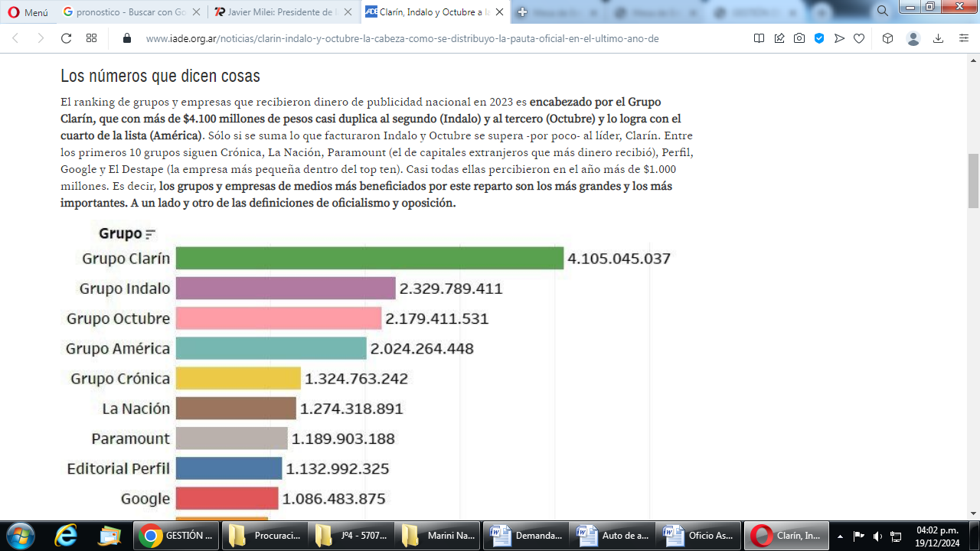Click the padlock site security icon
Screen dimensions: 980x551
pyautogui.click(x=127, y=38)
